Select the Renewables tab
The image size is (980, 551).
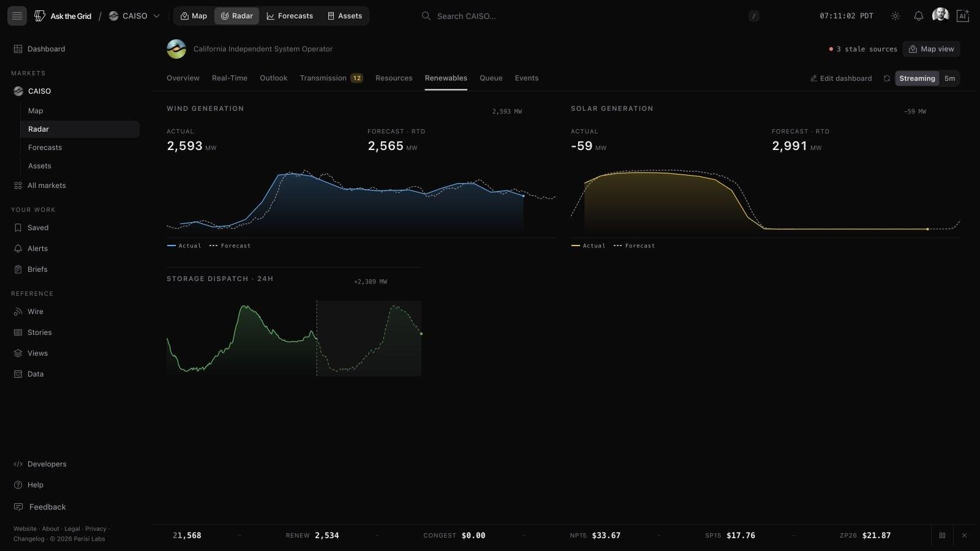(446, 78)
